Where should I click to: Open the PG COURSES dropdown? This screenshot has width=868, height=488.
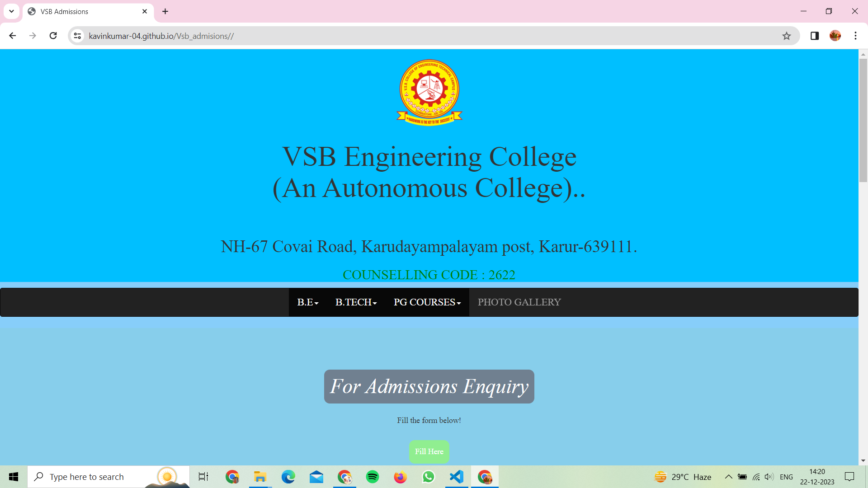pyautogui.click(x=427, y=302)
